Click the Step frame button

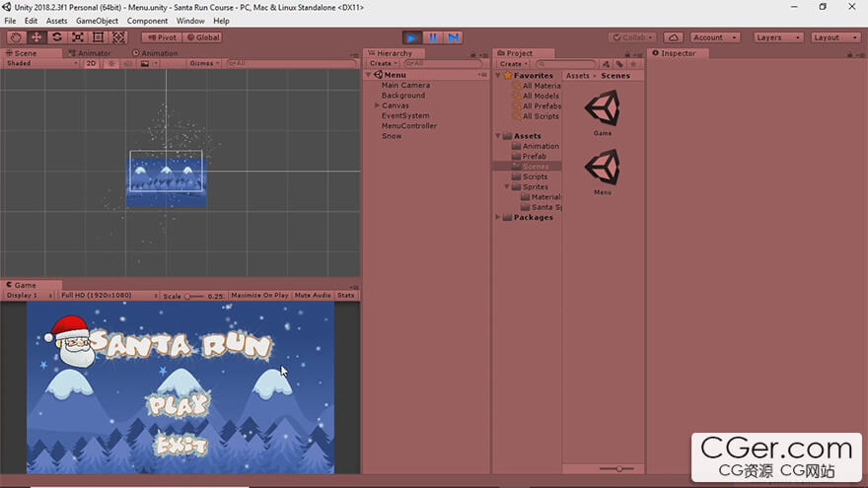tap(453, 37)
